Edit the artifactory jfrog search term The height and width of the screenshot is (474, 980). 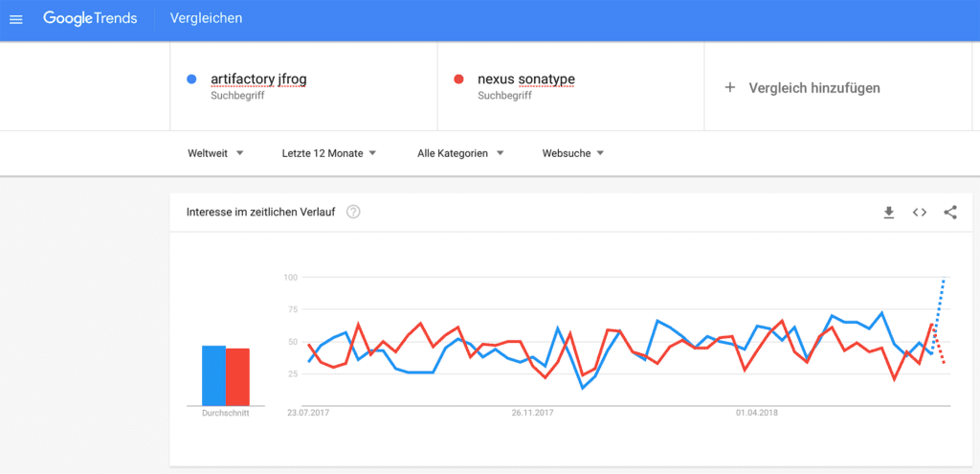(258, 79)
